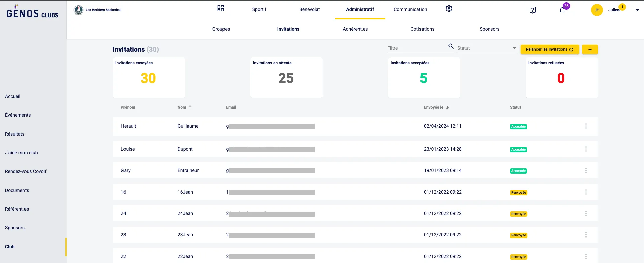Click Relancer les invitations button
Viewport: 644px width, 263px height.
[549, 49]
